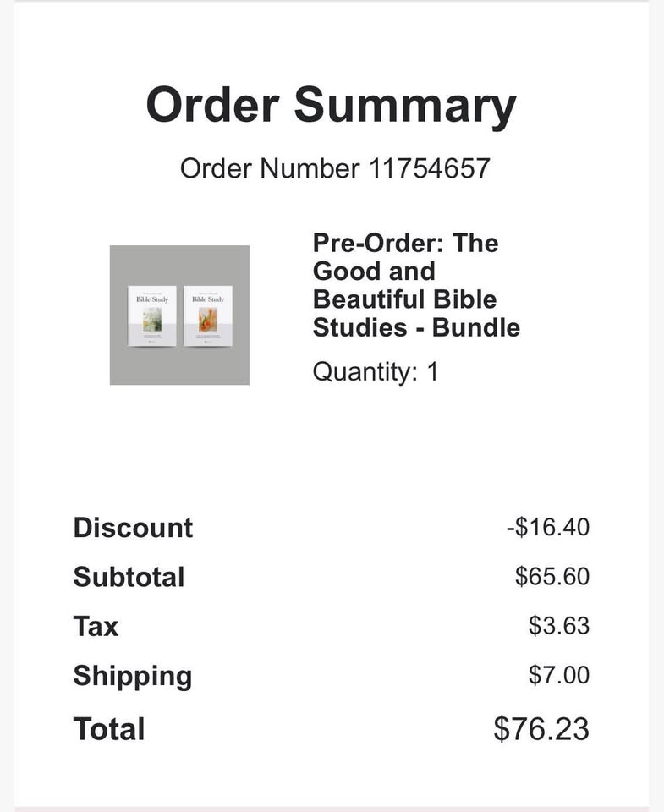
Task: Click the $76.23 total amount
Action: click(541, 729)
